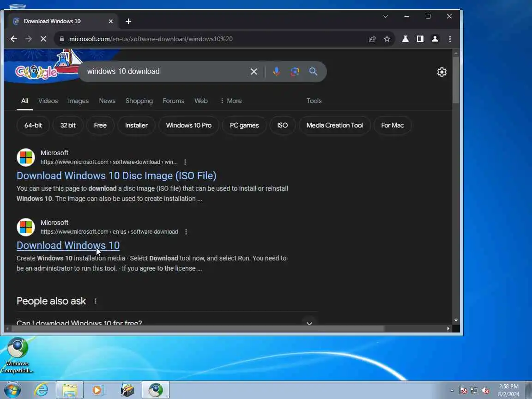The image size is (532, 399).
Task: Click the address bar URL
Action: pos(151,39)
